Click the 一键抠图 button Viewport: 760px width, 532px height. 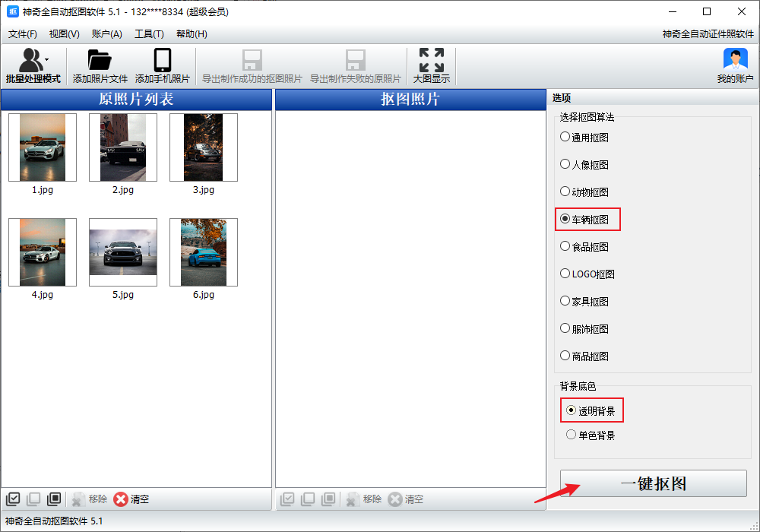653,484
